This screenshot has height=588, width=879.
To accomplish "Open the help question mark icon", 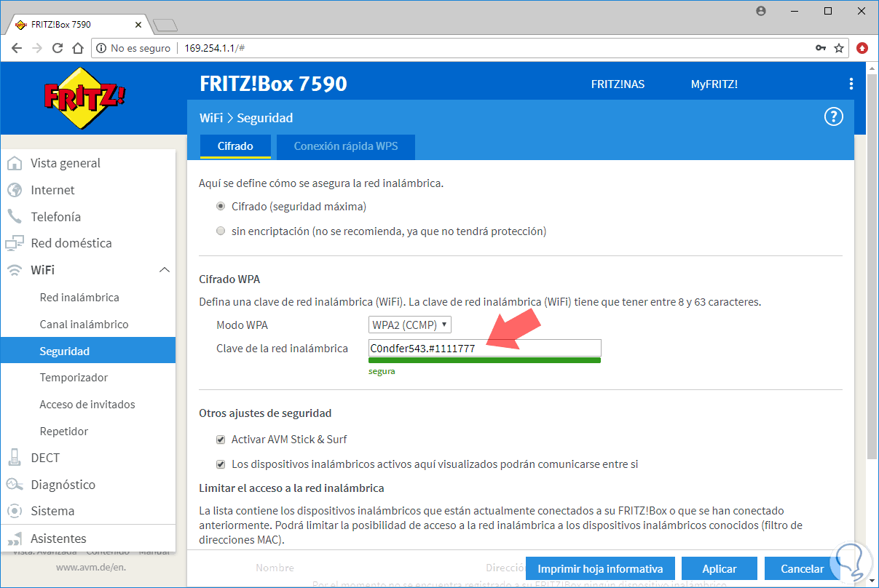I will 833,116.
